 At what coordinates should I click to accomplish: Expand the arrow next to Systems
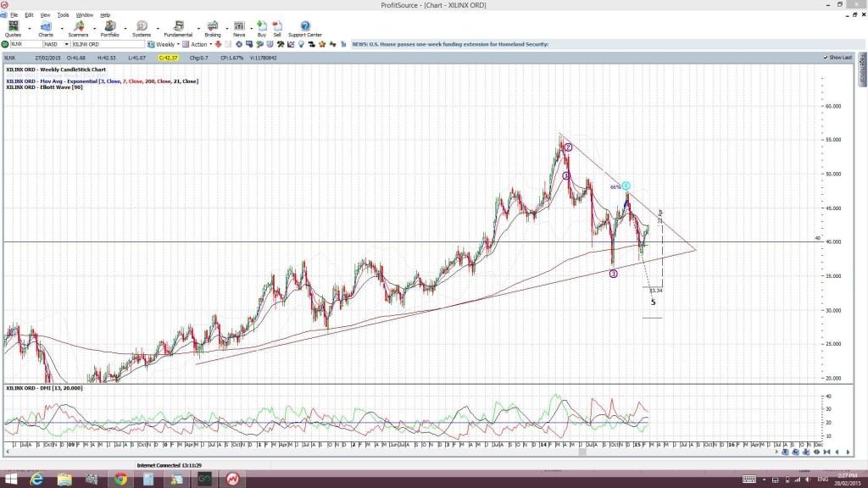tap(158, 28)
